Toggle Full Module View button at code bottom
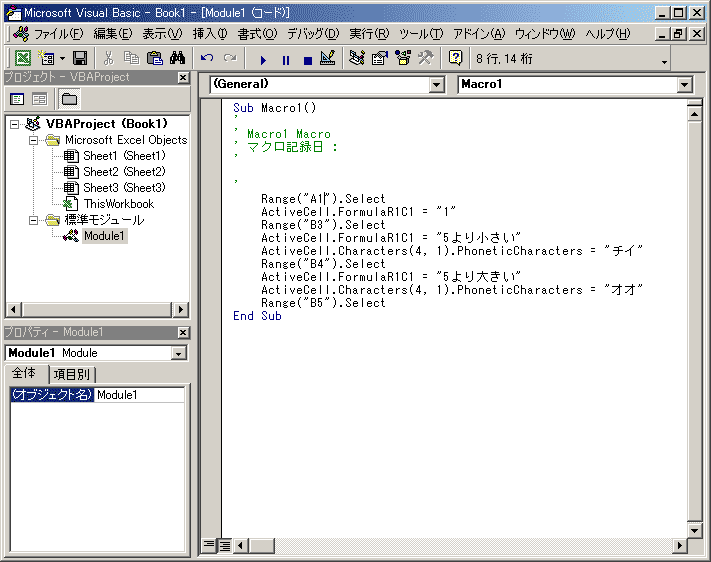Viewport: 711px width, 562px height. 224,545
